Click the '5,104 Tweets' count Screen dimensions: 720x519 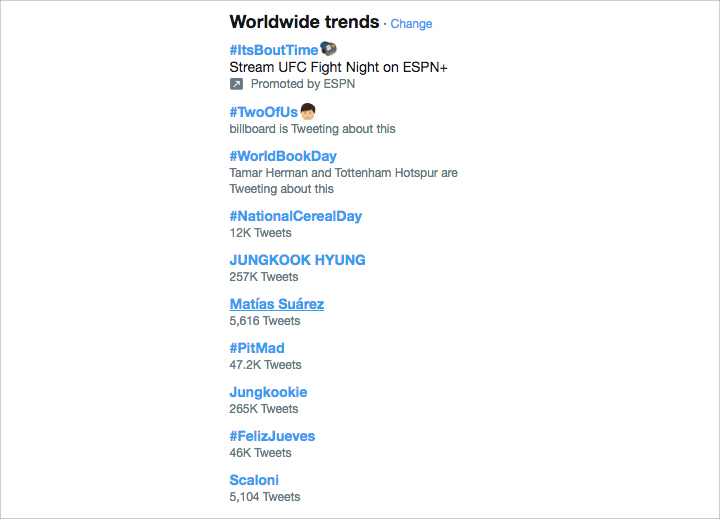pyautogui.click(x=264, y=497)
